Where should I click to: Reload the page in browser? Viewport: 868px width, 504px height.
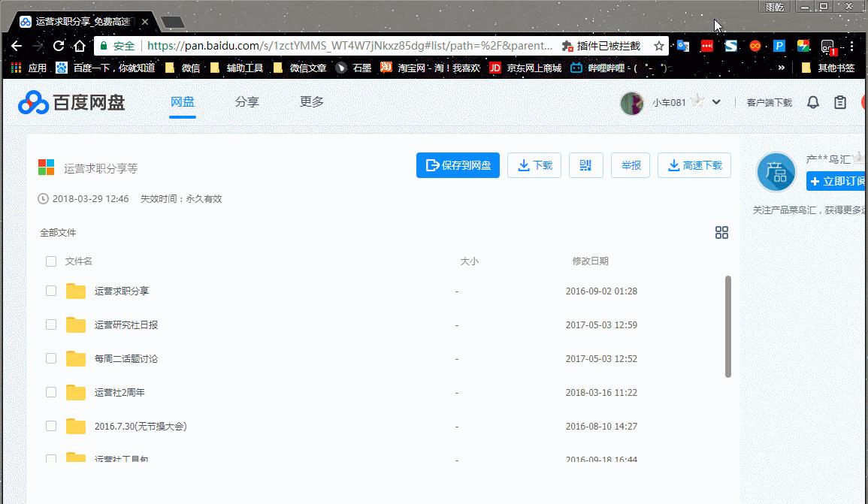tap(59, 46)
